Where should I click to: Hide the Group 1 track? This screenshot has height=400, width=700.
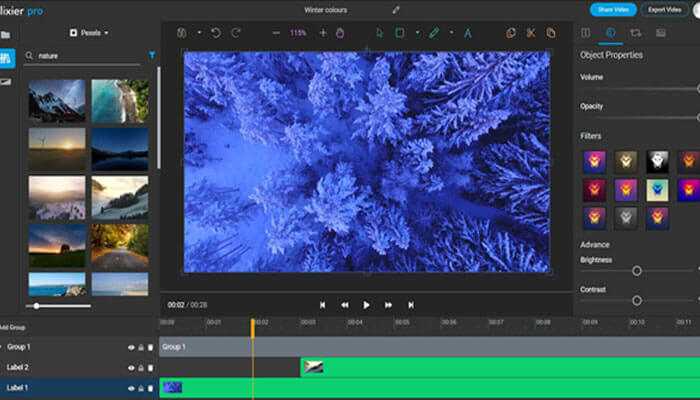click(131, 347)
